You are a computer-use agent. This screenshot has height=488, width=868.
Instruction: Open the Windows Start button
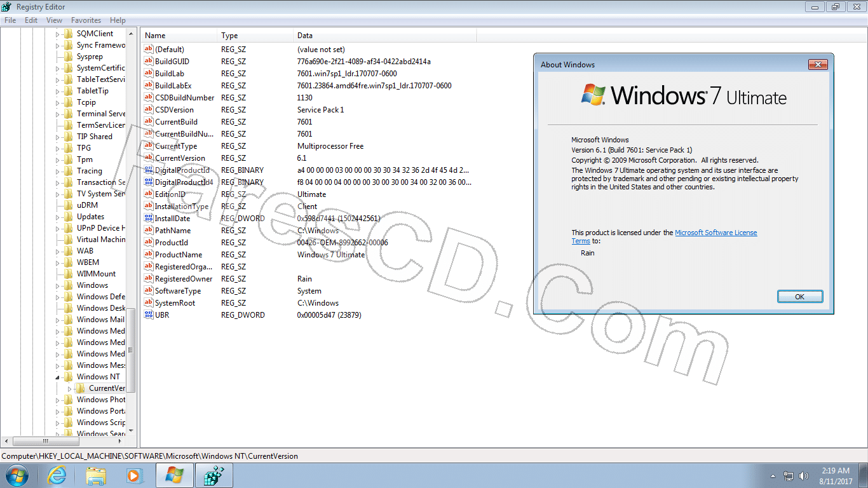point(17,475)
